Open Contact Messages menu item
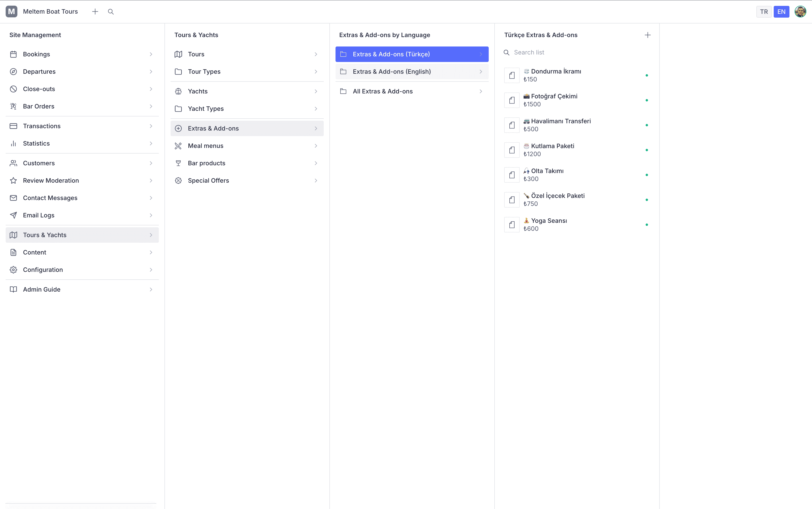Image resolution: width=812 pixels, height=509 pixels. [x=82, y=198]
